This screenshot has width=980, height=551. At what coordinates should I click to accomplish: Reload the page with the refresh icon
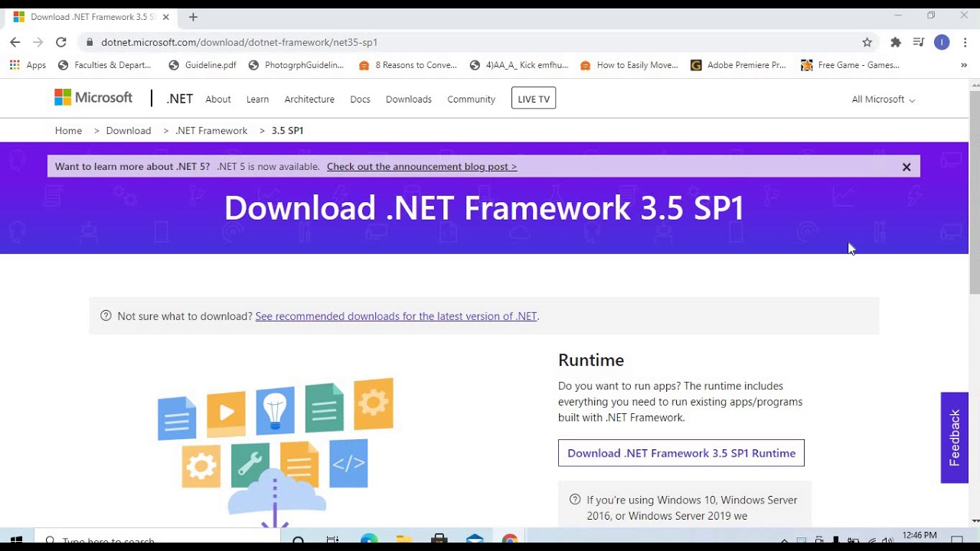pyautogui.click(x=61, y=42)
